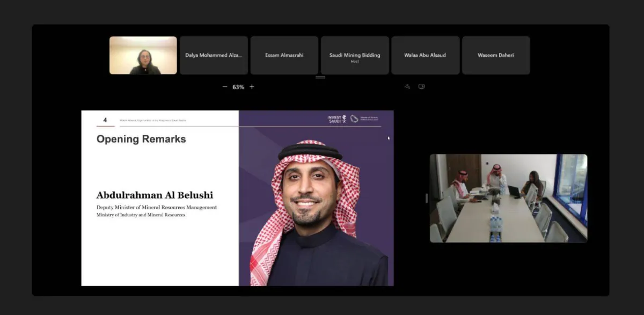Select the 63% zoom level indicator
This screenshot has height=315, width=644.
point(238,87)
